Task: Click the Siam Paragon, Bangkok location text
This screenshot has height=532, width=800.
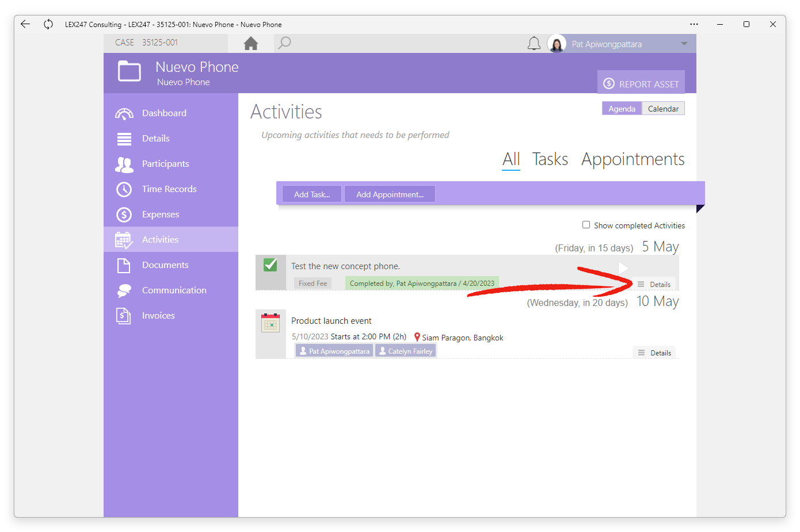Action: 463,338
